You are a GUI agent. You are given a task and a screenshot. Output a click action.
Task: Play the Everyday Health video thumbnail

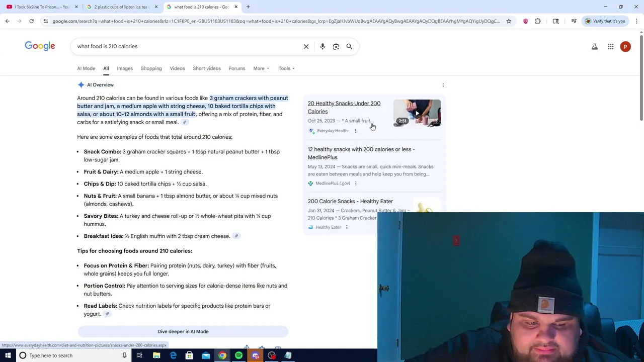(417, 113)
